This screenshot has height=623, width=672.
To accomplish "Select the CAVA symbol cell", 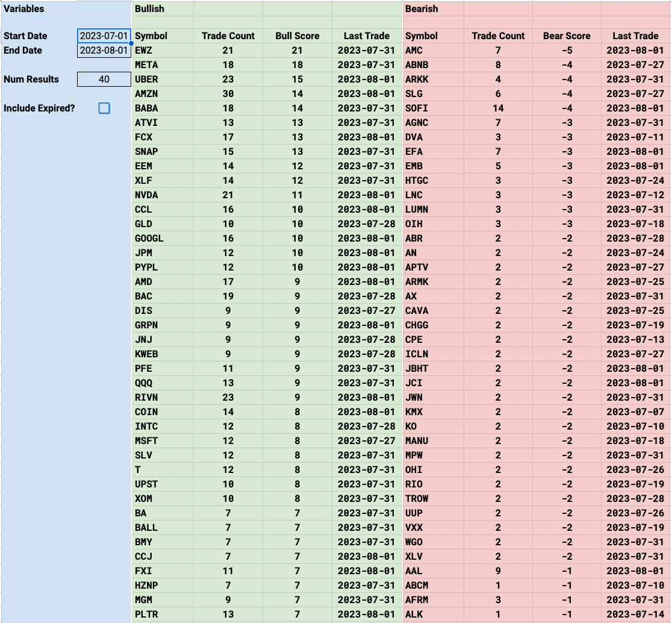I will [x=434, y=311].
